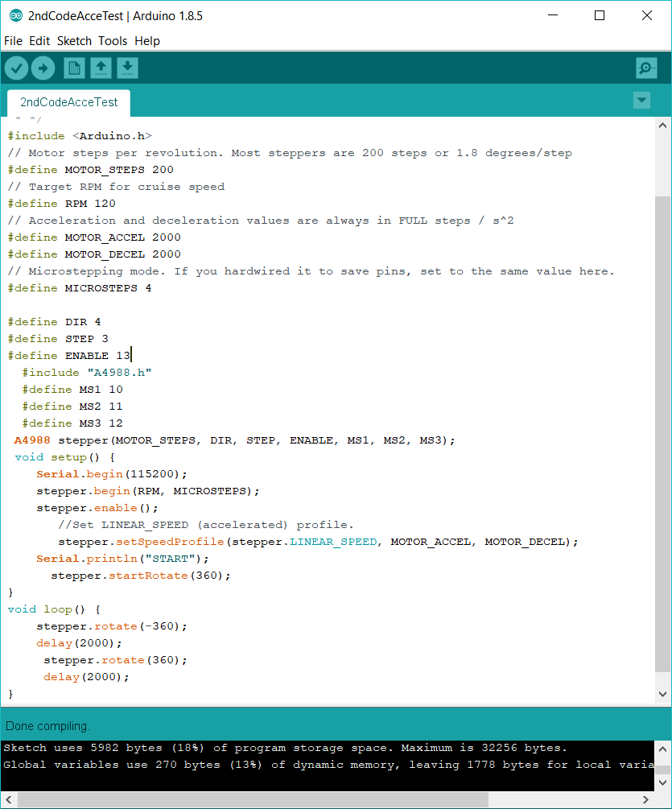
Task: Click the 'Done compiling.' status message
Action: click(x=48, y=726)
